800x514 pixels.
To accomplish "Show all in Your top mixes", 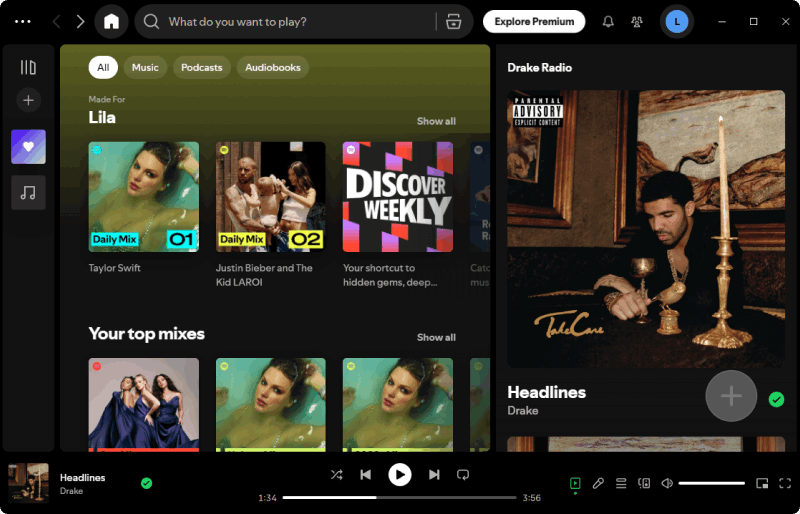I will click(x=436, y=337).
